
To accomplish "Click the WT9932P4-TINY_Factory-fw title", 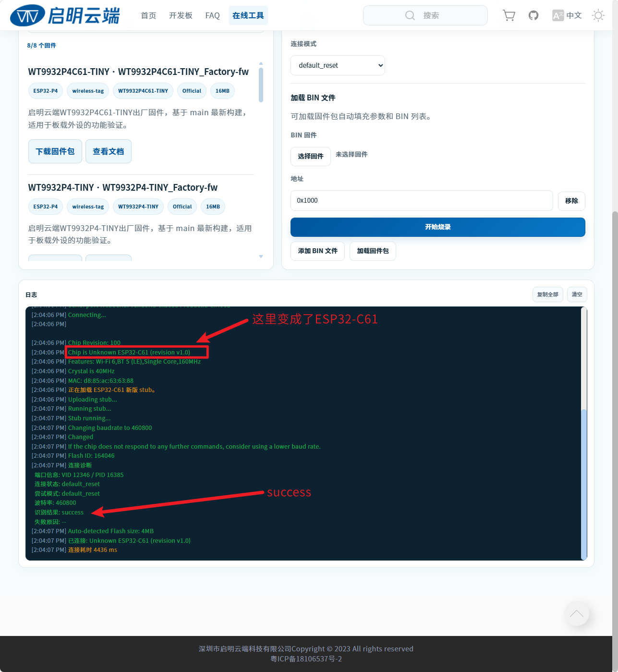I will click(x=123, y=187).
